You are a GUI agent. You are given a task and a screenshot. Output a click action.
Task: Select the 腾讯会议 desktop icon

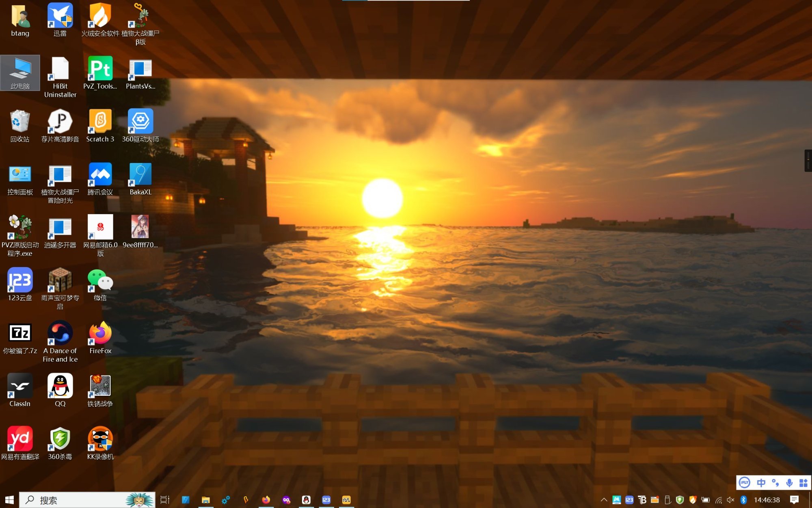tap(100, 179)
